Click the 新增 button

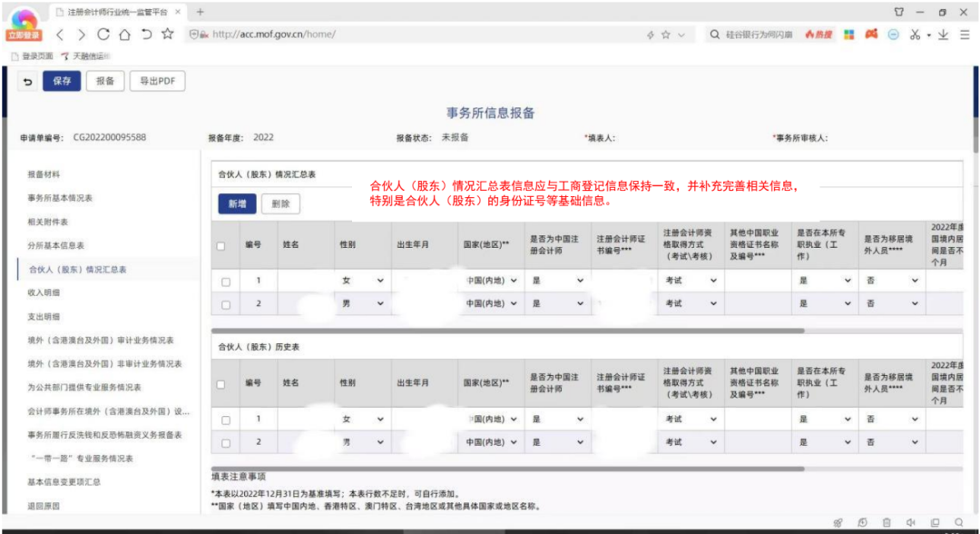237,204
